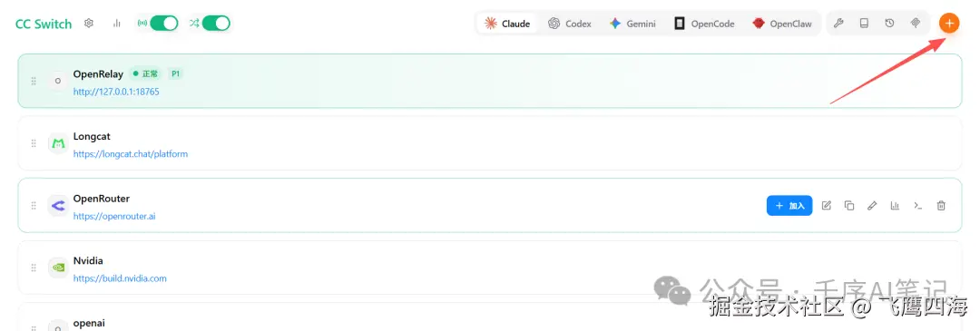Edit the OpenRouter provider via pencil-square icon
Viewport: 980px width, 331px height.
(827, 206)
